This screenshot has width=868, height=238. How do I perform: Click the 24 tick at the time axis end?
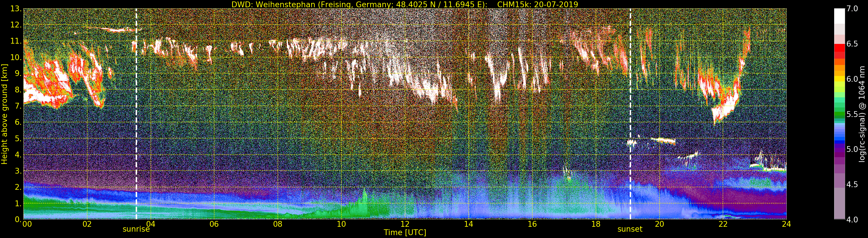click(x=786, y=224)
